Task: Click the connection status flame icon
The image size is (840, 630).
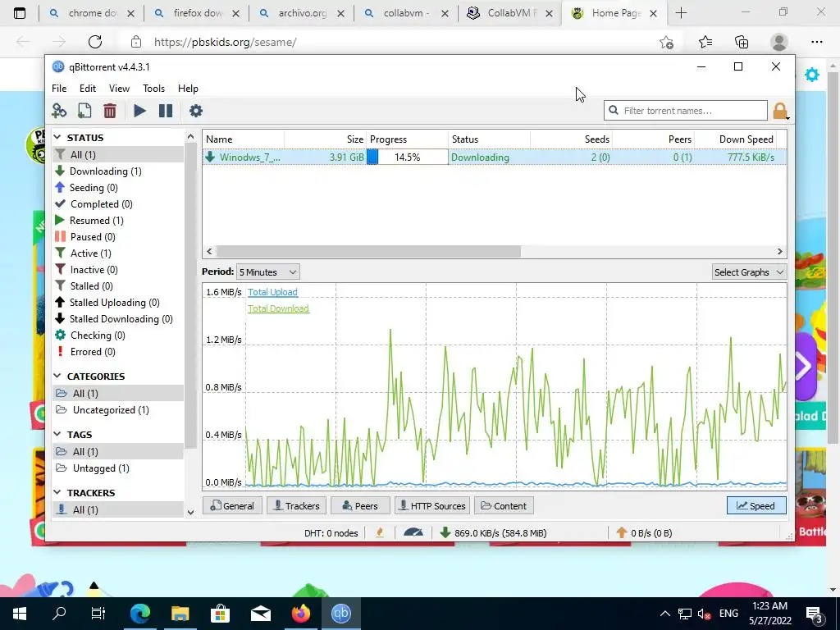Action: click(x=380, y=532)
